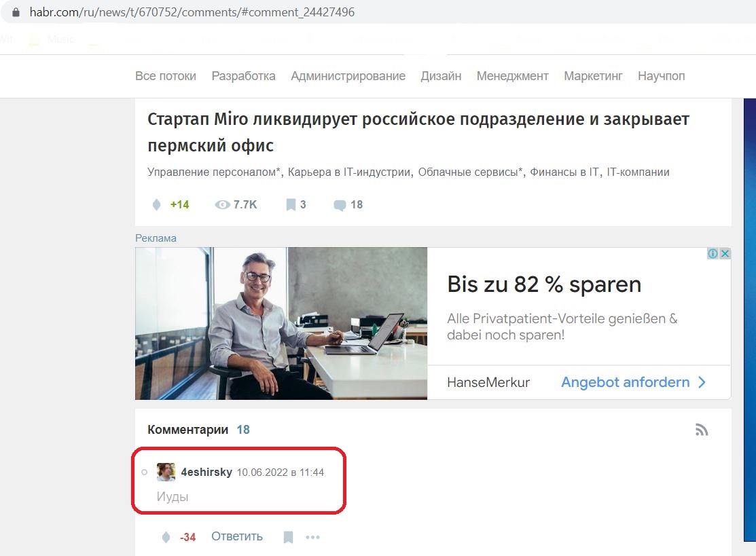756x556 pixels.
Task: Go to the Маркетинг flow
Action: (x=593, y=76)
